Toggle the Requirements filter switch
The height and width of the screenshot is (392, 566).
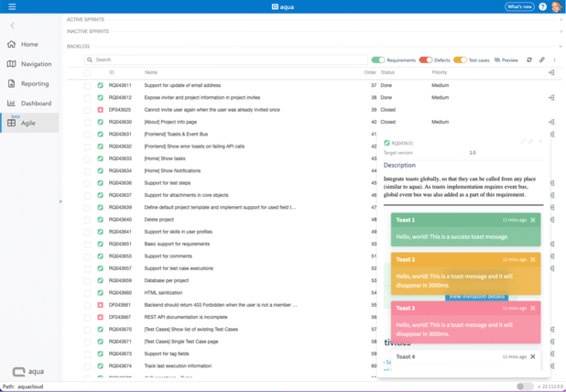377,60
